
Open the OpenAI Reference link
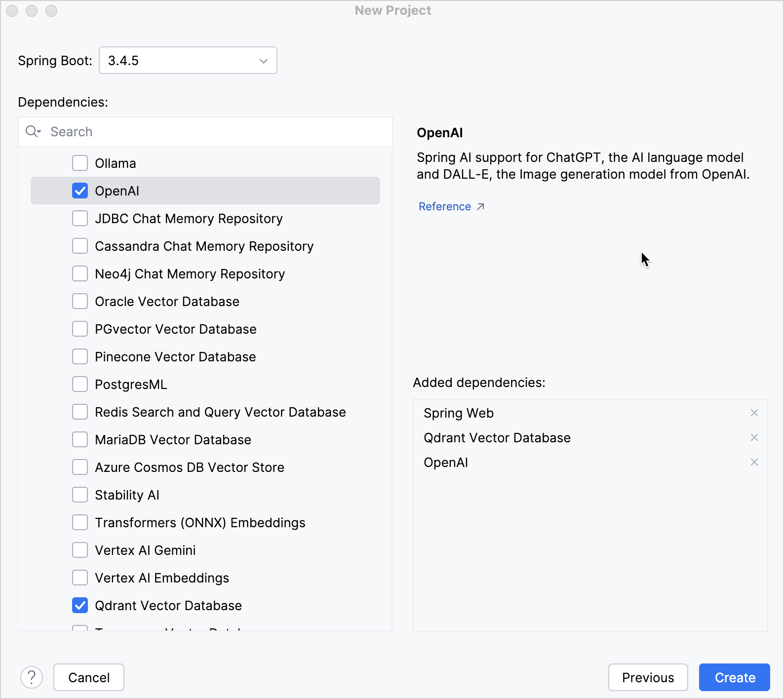click(445, 207)
